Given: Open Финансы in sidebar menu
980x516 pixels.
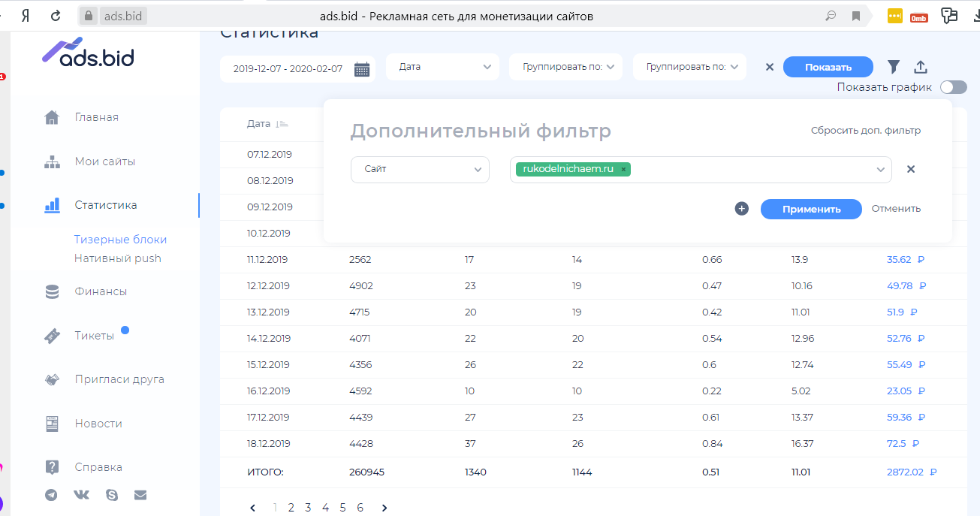Looking at the screenshot, I should tap(100, 291).
